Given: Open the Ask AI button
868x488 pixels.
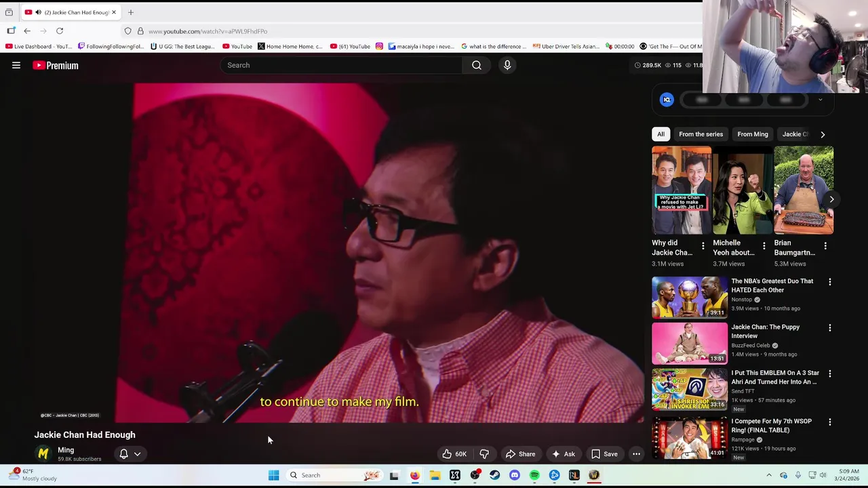Looking at the screenshot, I should coord(563,454).
